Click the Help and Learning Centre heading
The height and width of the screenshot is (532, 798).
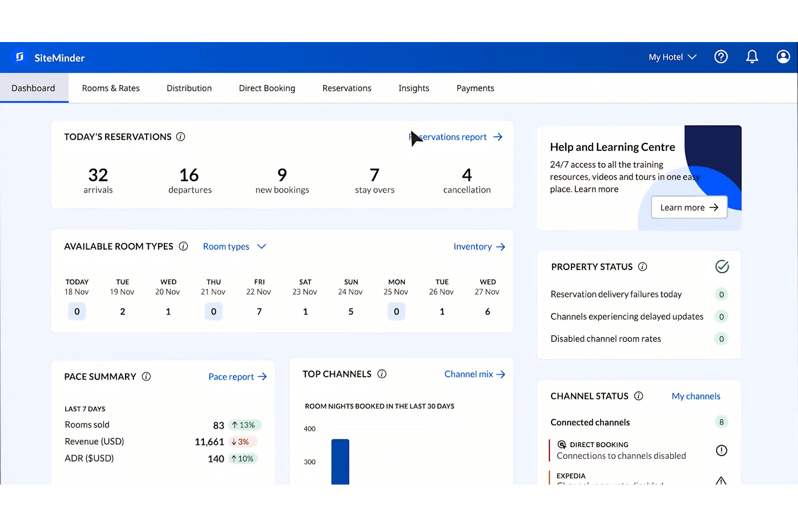tap(613, 147)
